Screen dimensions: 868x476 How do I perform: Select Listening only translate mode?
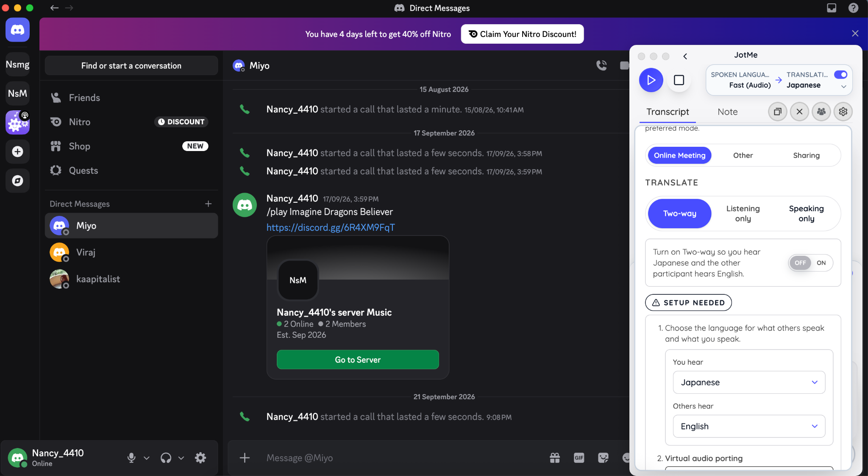pyautogui.click(x=743, y=213)
